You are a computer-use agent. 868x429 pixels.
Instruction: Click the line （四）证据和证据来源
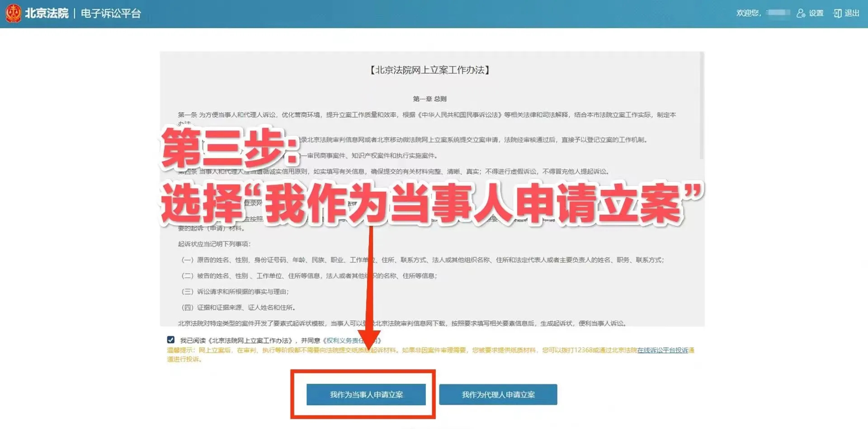[x=238, y=307]
